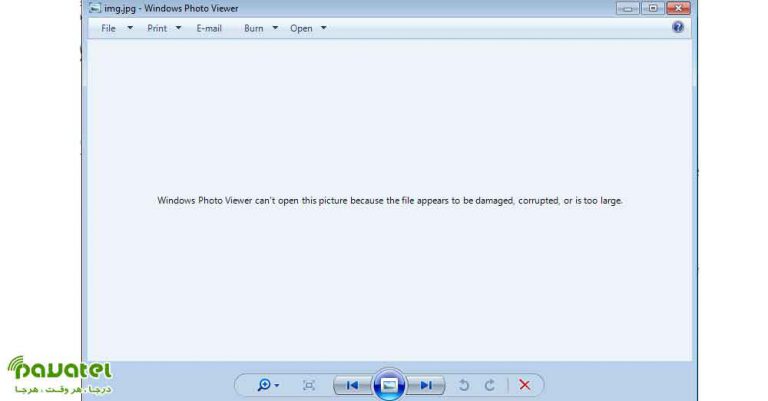Close the Windows Photo Viewer window
This screenshot has height=401, width=768.
(x=678, y=8)
